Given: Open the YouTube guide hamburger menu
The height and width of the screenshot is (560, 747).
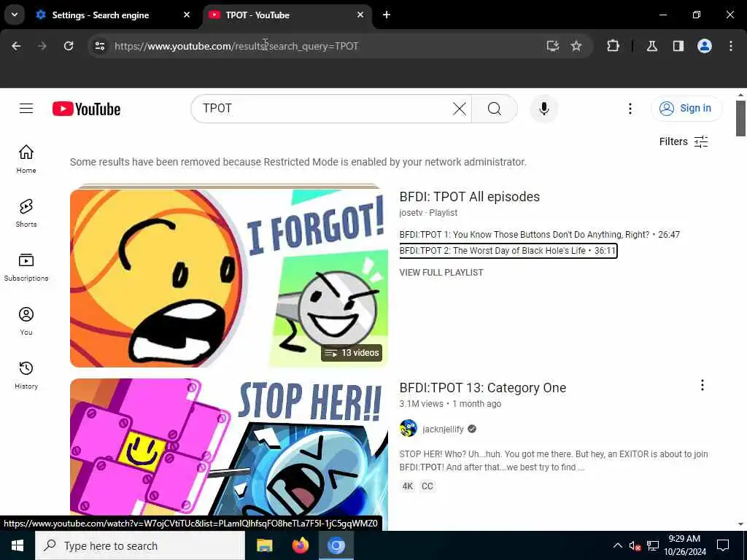Looking at the screenshot, I should tap(26, 109).
